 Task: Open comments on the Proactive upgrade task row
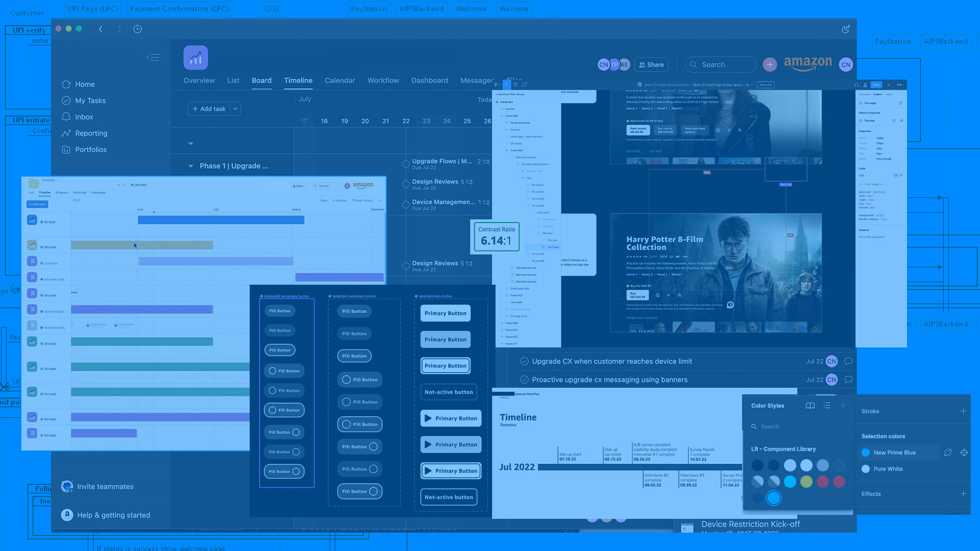click(x=848, y=380)
